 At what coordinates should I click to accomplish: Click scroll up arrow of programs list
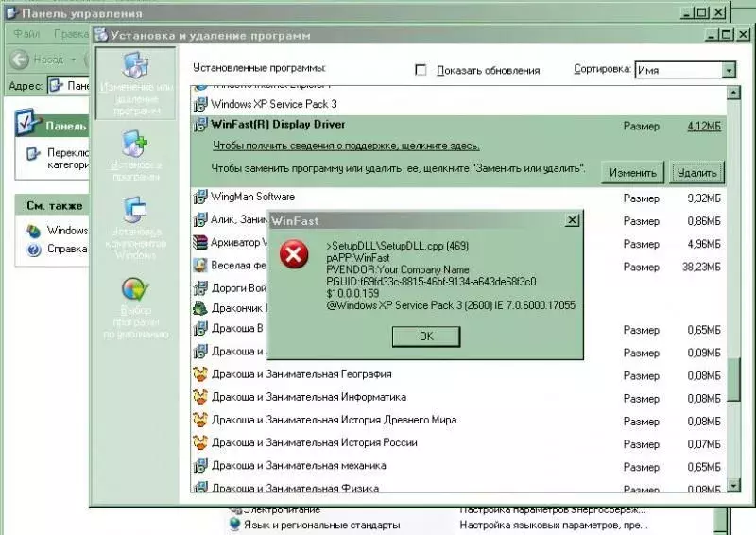coord(733,92)
